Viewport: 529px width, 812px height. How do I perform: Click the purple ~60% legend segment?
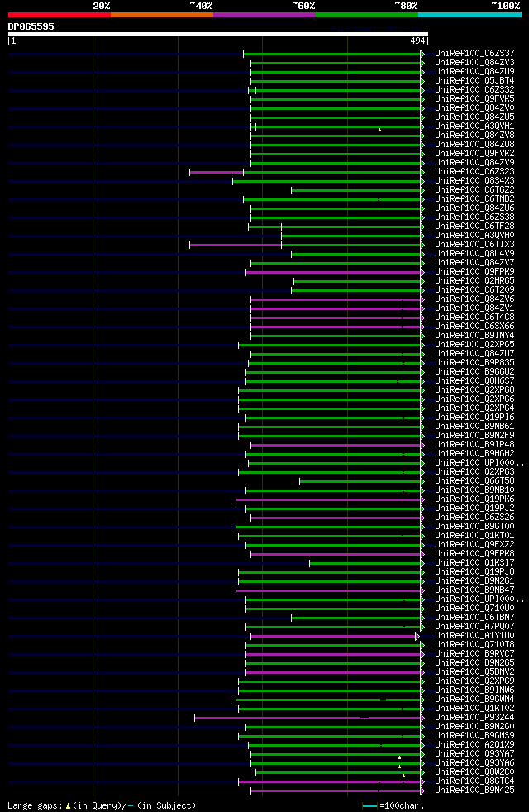pyautogui.click(x=264, y=15)
